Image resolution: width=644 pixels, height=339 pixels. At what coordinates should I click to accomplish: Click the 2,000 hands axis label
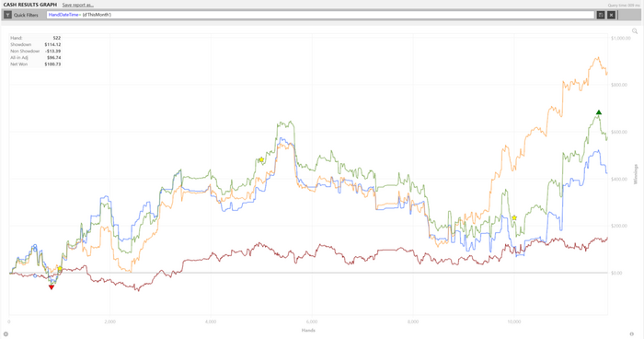[110, 321]
